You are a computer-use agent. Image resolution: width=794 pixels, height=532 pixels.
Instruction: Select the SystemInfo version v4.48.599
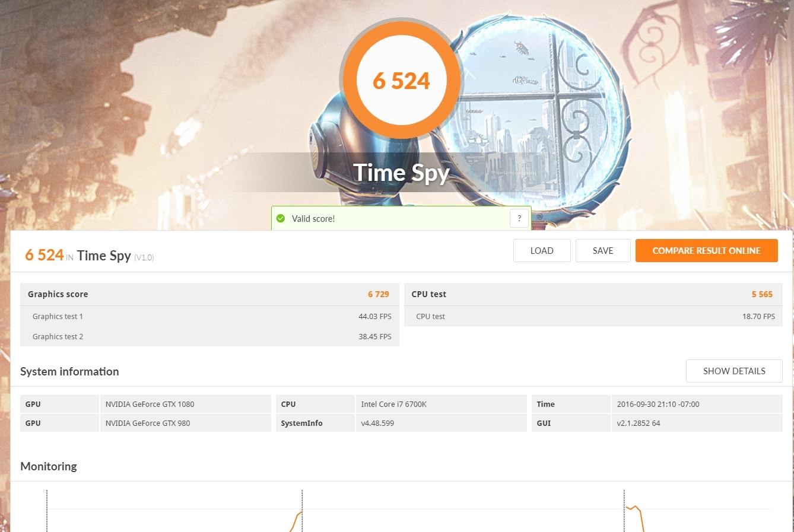[377, 423]
